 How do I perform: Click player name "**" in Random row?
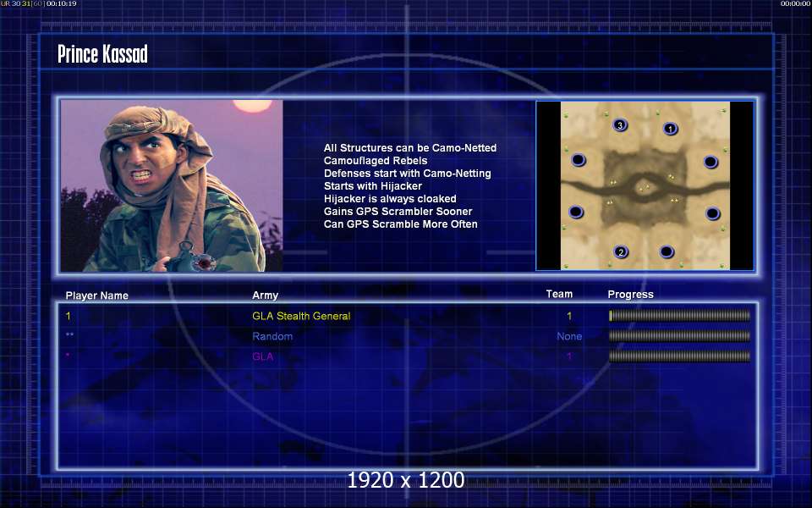(x=69, y=335)
